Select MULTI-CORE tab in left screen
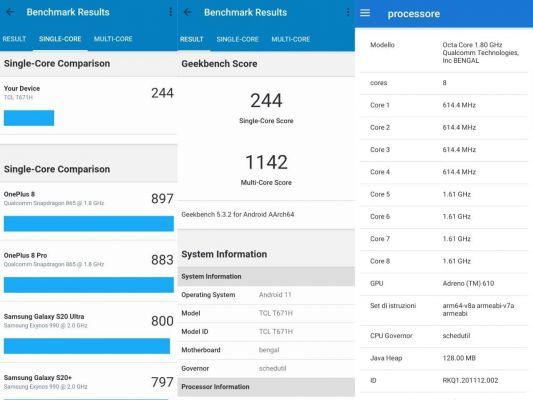533x400 pixels. 113,39
